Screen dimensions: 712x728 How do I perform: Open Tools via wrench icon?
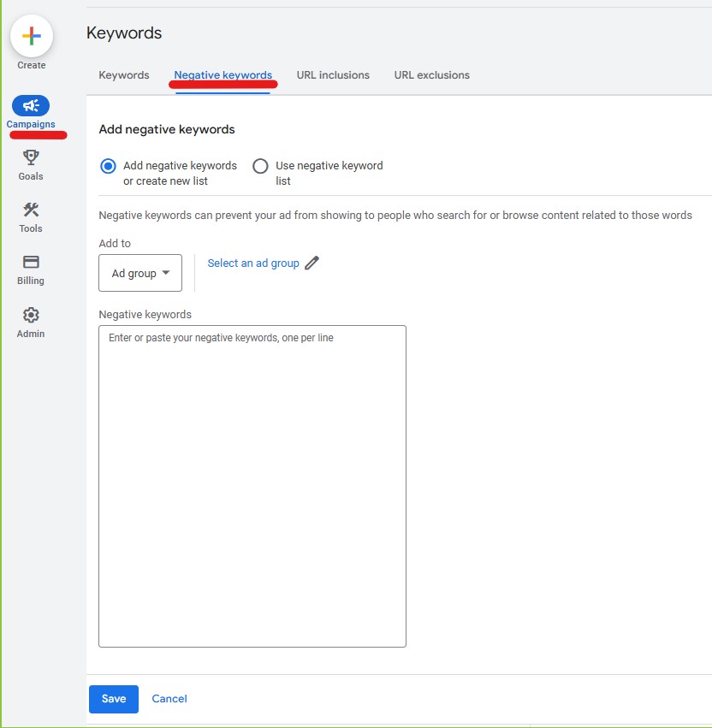[x=31, y=210]
